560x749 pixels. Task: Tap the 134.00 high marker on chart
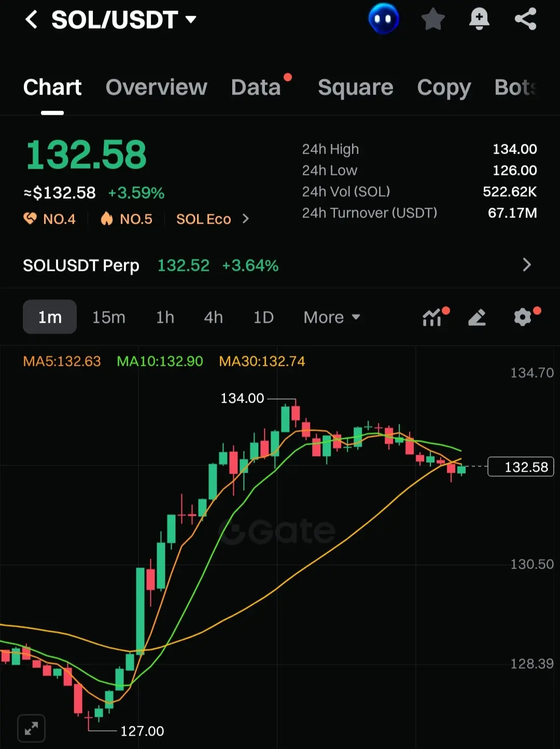coord(242,398)
